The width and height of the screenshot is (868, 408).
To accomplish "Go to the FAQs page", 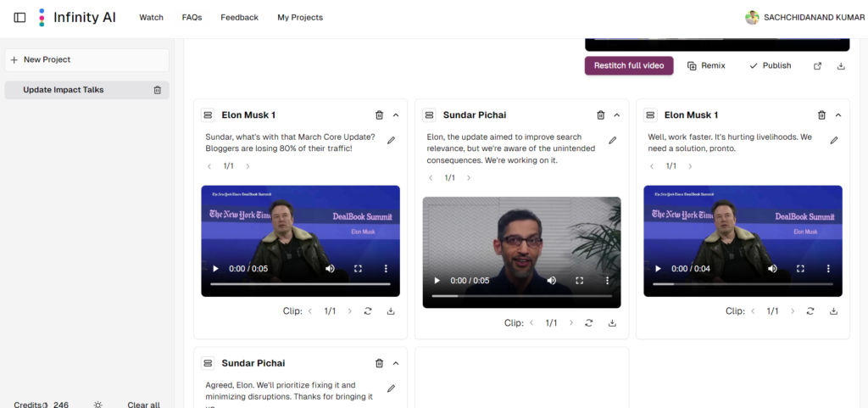I will coord(192,18).
